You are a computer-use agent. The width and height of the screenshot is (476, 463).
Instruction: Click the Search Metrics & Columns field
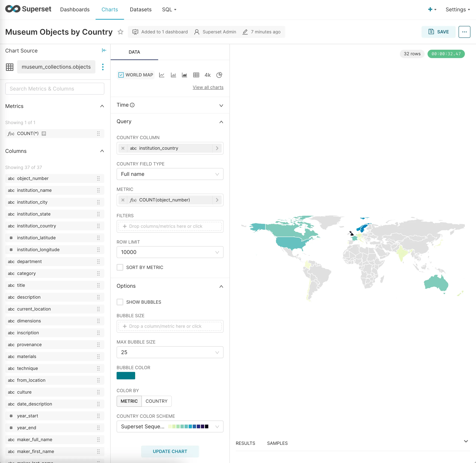click(55, 88)
